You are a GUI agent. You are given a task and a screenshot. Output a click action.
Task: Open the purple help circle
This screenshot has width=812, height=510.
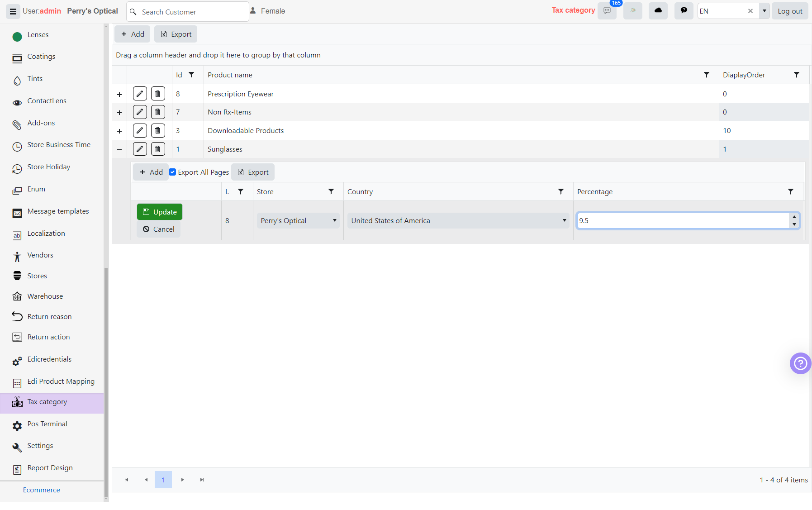800,363
